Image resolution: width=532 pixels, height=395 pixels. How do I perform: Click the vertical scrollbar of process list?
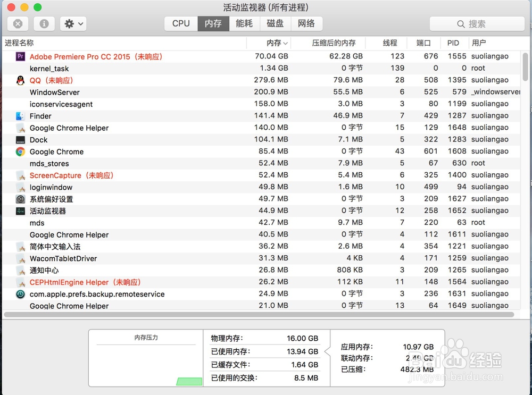[525, 66]
